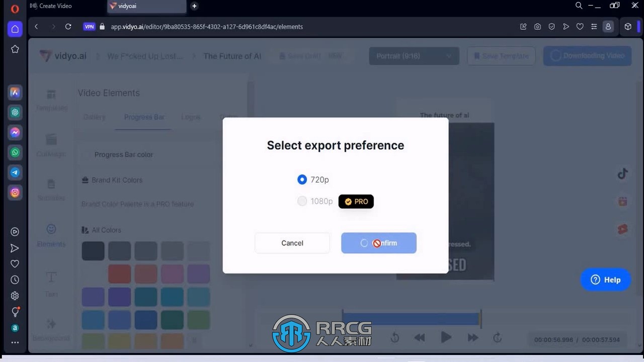Pick the dark navy color swatch
Screen dimensions: 644x362
point(93,251)
